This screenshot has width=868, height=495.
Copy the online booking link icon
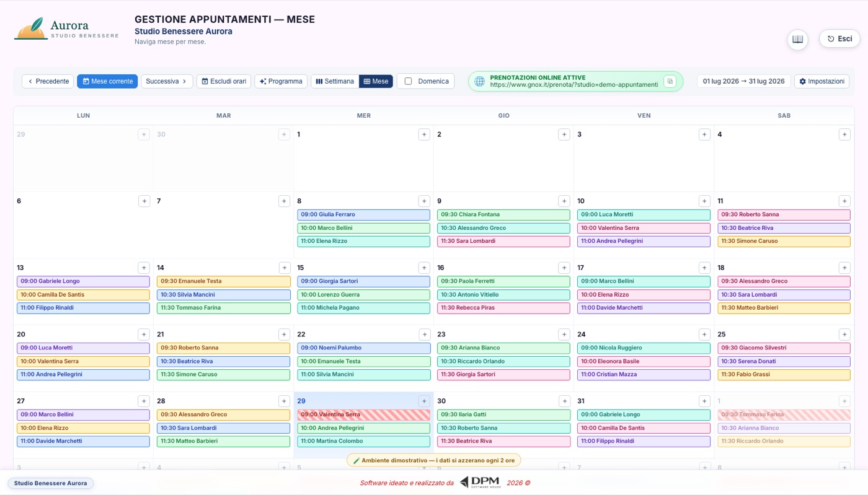670,81
